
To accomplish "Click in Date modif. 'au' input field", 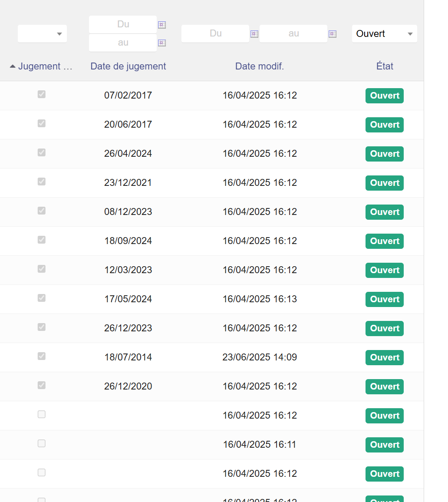I will [293, 33].
